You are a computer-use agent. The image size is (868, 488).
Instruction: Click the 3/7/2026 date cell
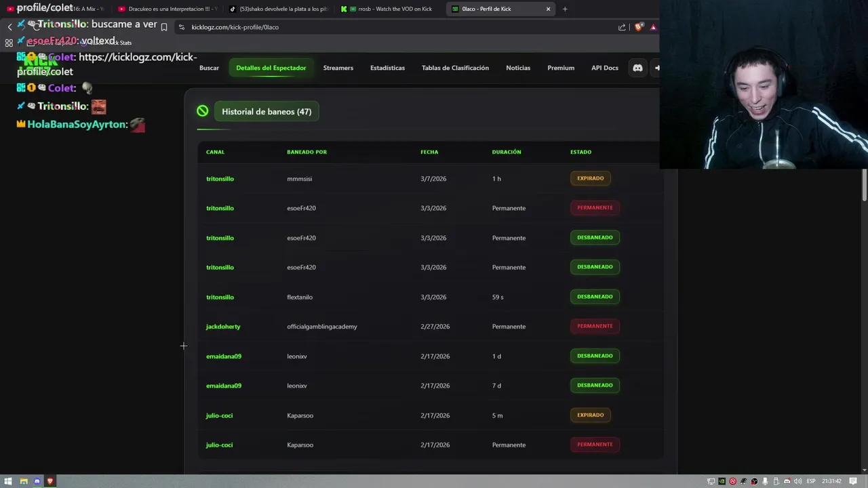[x=433, y=179]
